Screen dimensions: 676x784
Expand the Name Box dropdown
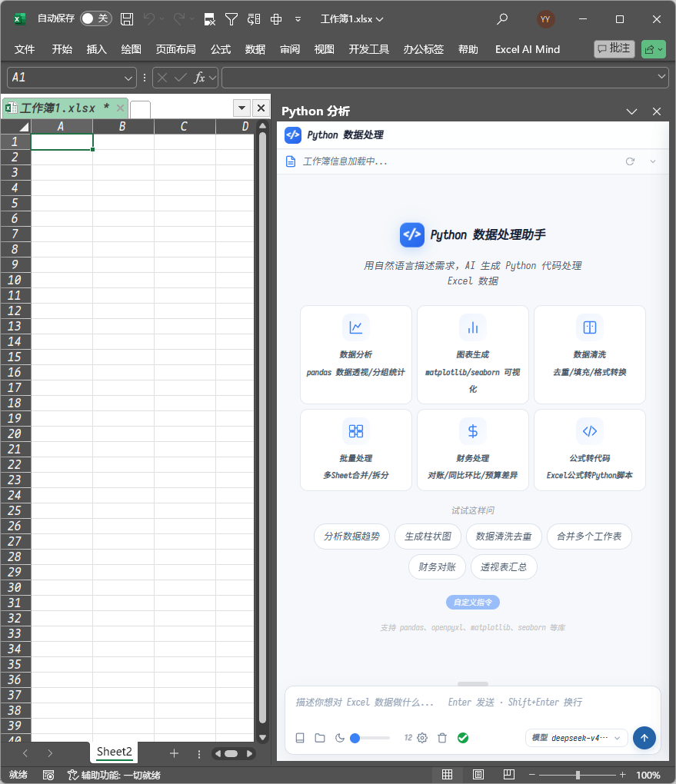tap(128, 78)
